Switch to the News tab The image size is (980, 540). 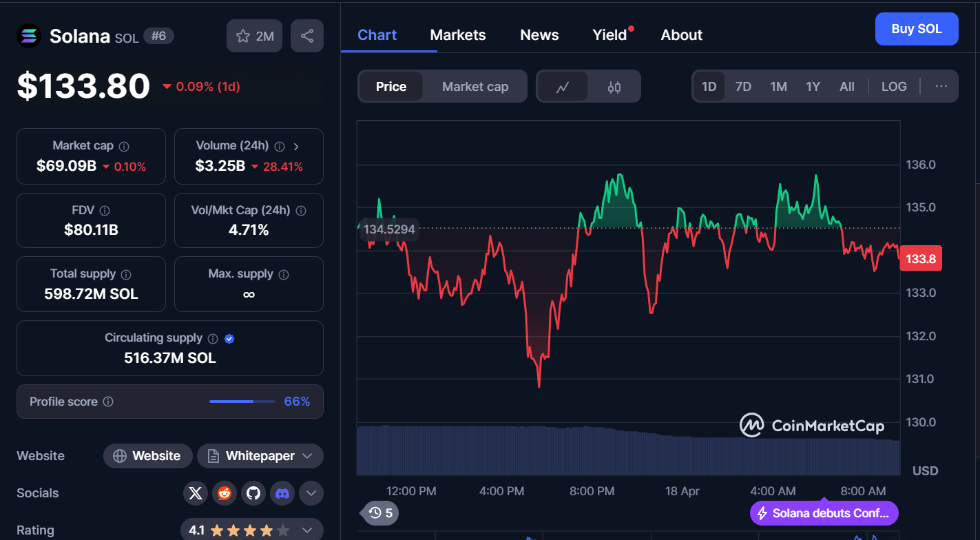click(539, 35)
